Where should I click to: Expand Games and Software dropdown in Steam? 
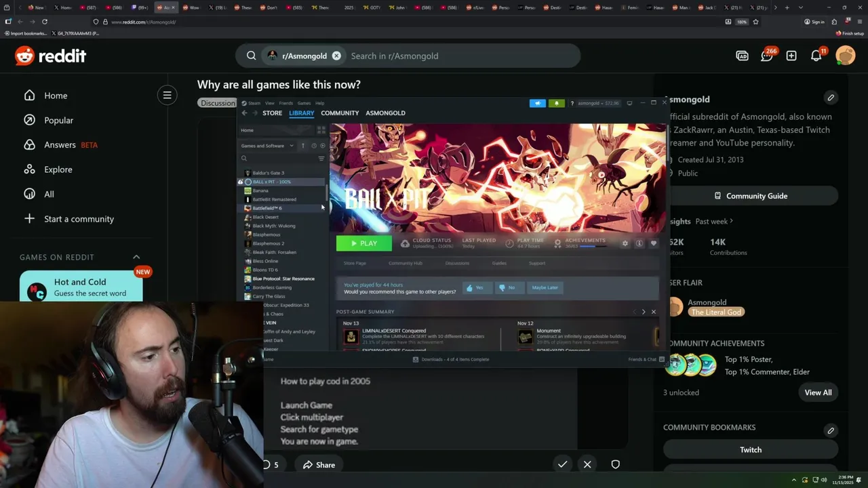pos(267,146)
